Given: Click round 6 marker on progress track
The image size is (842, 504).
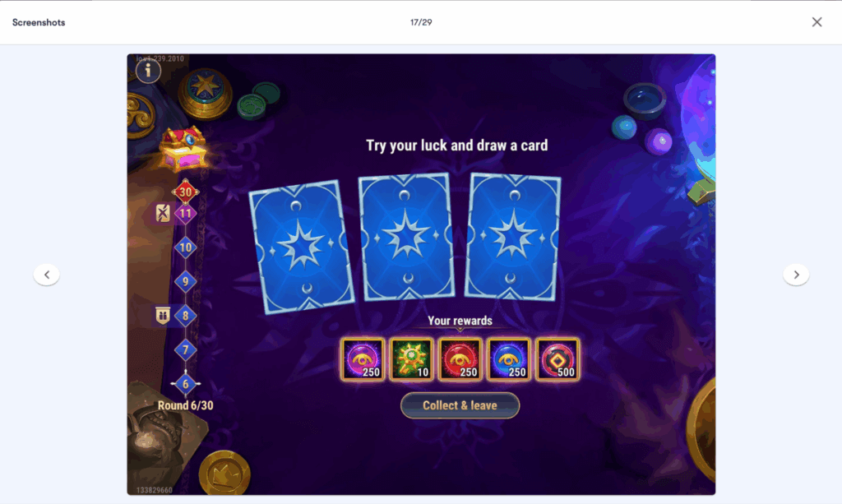Looking at the screenshot, I should 185,384.
